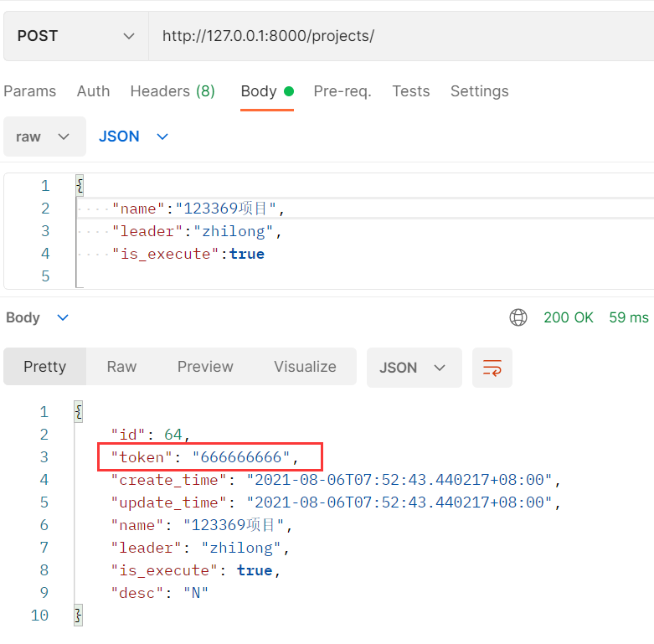Viewport: 654px width, 644px height.
Task: Open the response JSON format dropdown
Action: [415, 368]
